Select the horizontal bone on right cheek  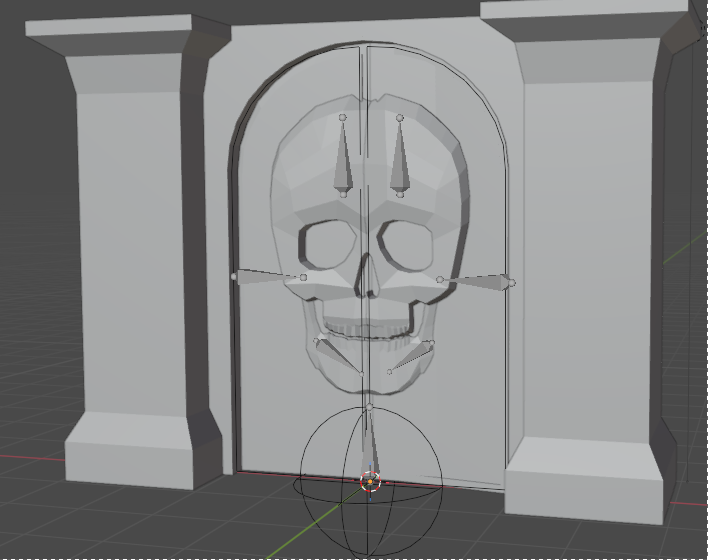[x=476, y=281]
